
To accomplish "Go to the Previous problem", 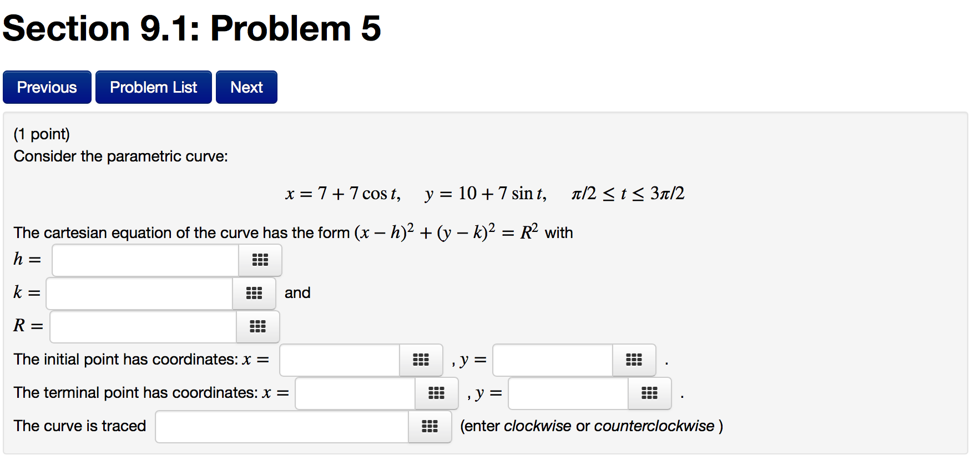I will coord(47,87).
